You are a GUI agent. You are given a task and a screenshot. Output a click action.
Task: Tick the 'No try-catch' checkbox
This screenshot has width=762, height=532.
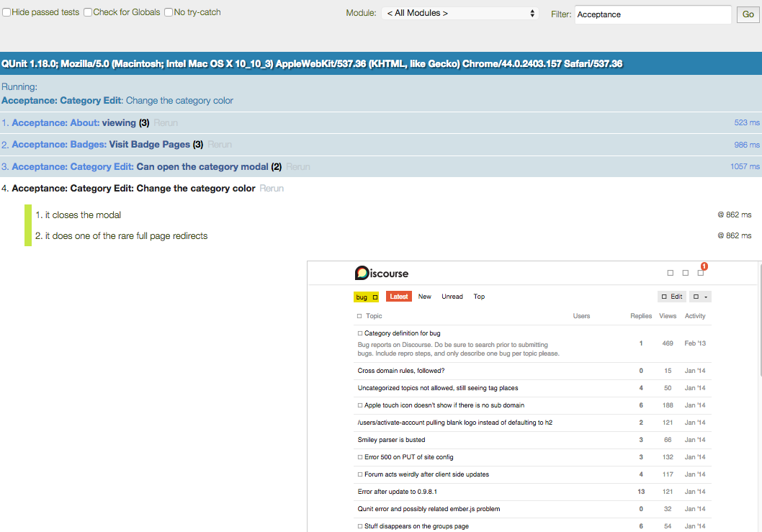(x=169, y=12)
